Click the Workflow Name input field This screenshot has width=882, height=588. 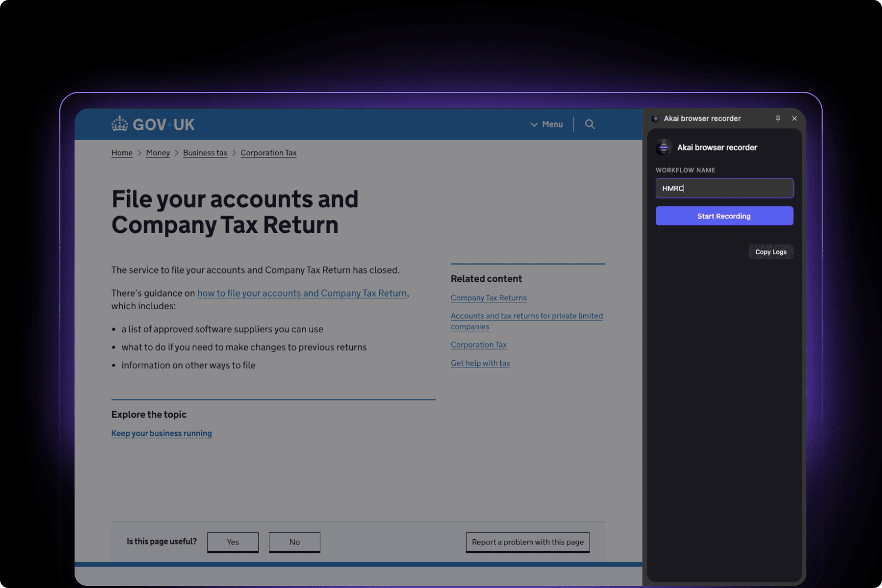coord(724,188)
